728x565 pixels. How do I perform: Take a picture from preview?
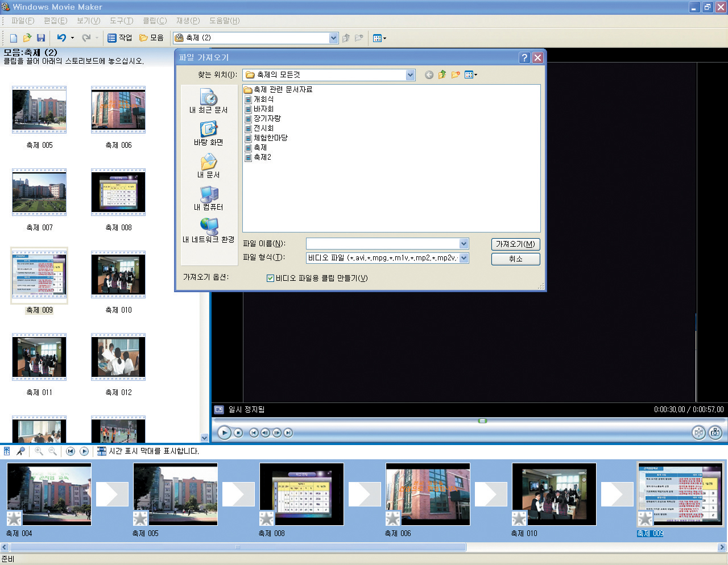pyautogui.click(x=715, y=433)
